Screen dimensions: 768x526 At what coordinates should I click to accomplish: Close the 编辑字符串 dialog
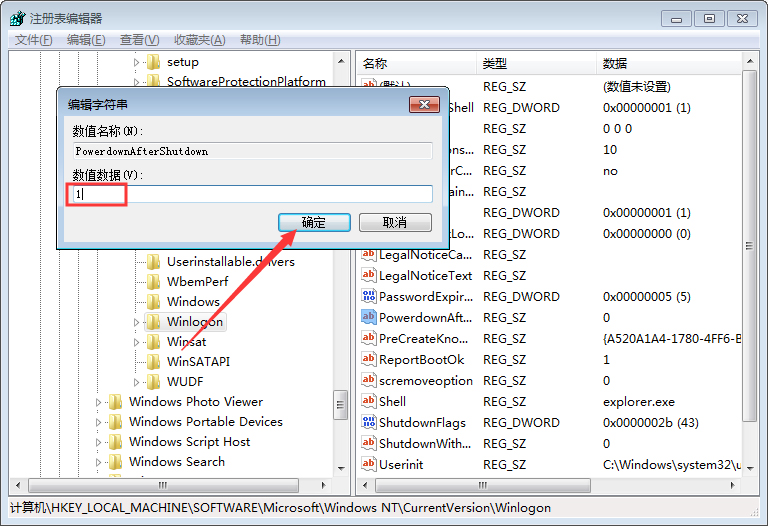click(x=425, y=104)
